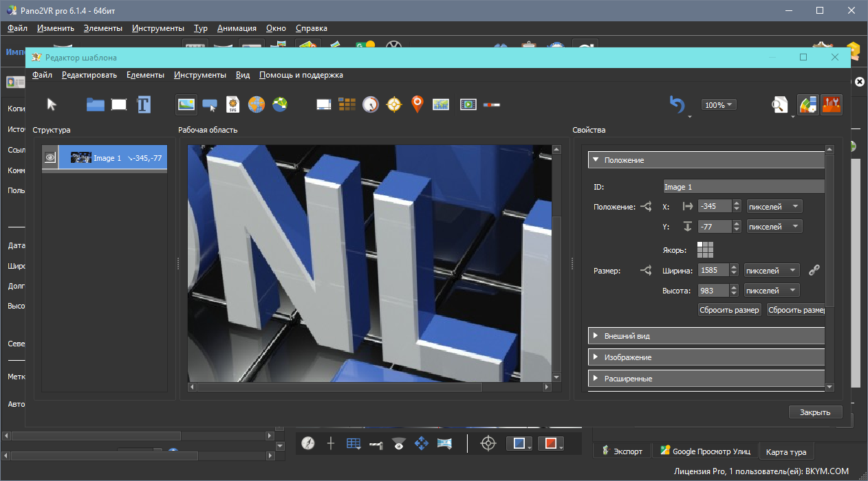The width and height of the screenshot is (868, 481).
Task: Switch to the Google Просмотр Улиц tab
Action: 705,451
